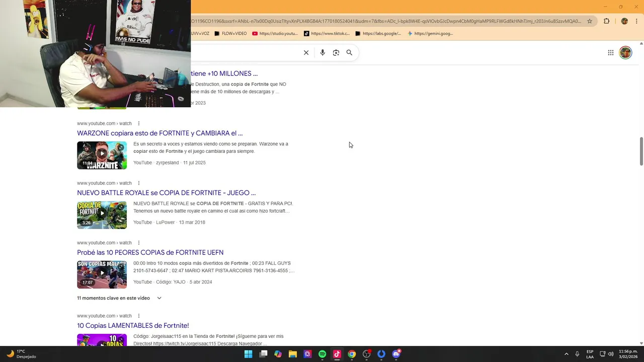
Task: Open the Google apps grid
Action: pos(610,53)
